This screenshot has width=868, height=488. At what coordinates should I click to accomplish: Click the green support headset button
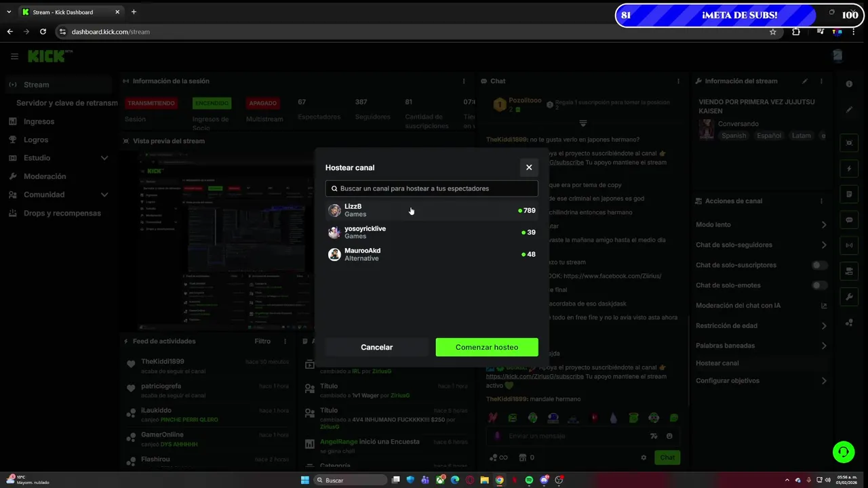tap(844, 451)
